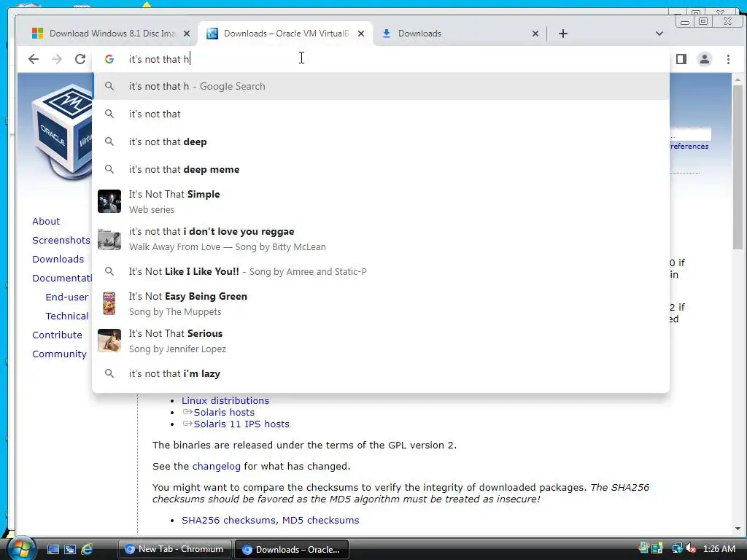This screenshot has height=560, width=747.
Task: Switch to Download Windows 8.1 Disc Image tab
Action: [112, 34]
